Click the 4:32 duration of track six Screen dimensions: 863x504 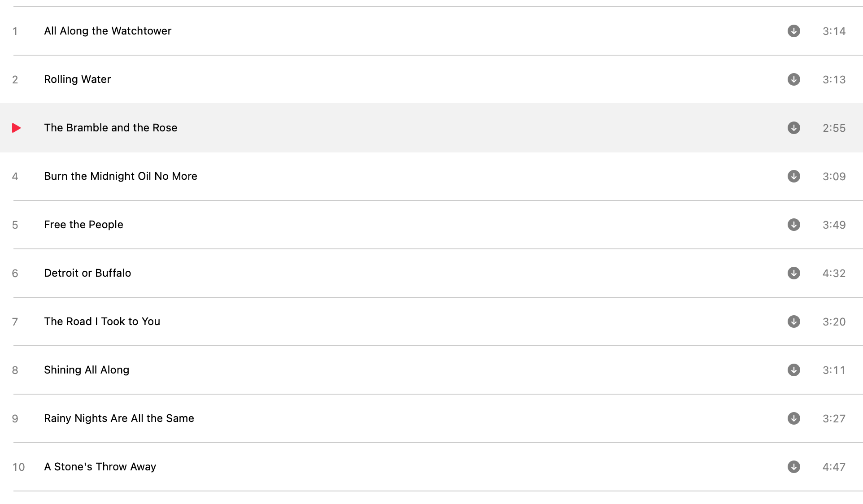coord(834,273)
